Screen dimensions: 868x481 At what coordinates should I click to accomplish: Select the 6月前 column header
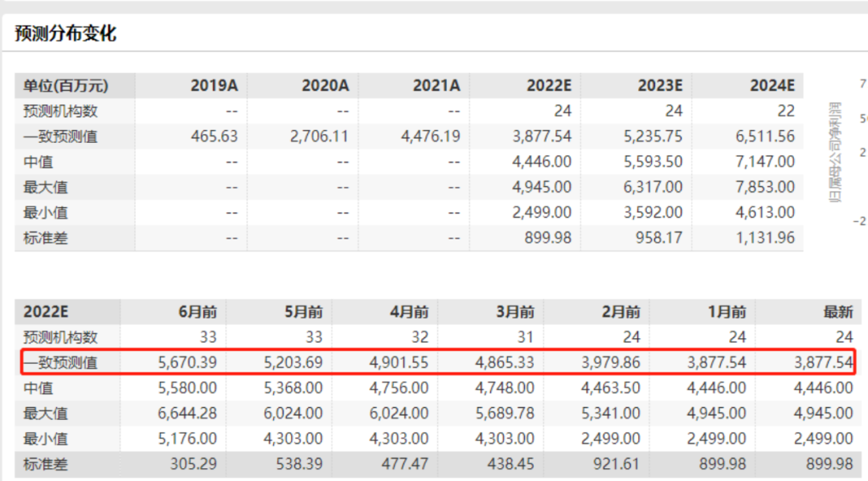coord(197,312)
